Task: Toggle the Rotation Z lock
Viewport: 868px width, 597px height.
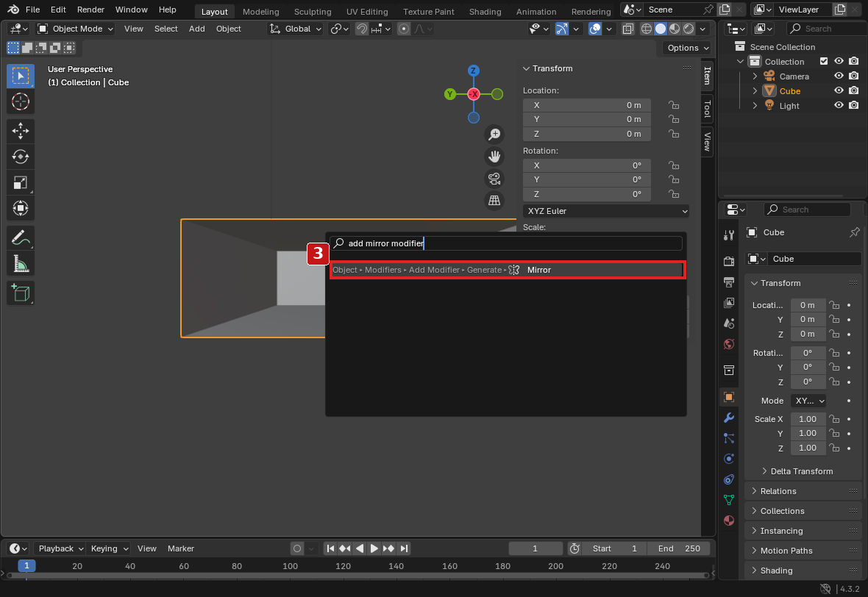Action: pyautogui.click(x=673, y=194)
